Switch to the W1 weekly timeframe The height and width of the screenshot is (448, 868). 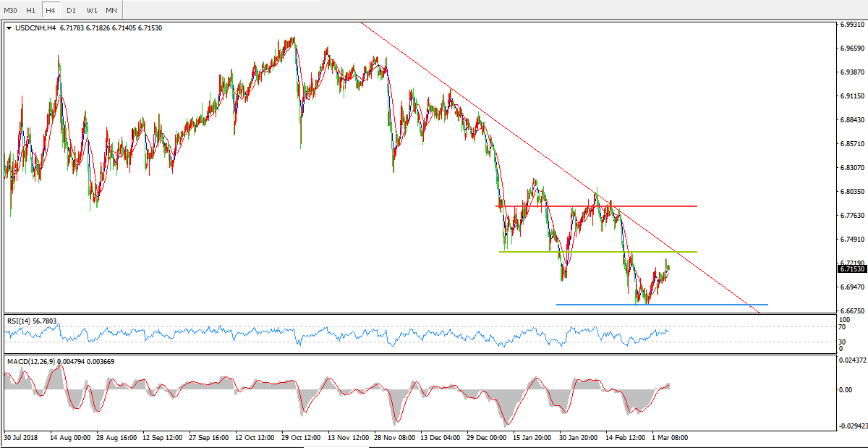[x=91, y=10]
